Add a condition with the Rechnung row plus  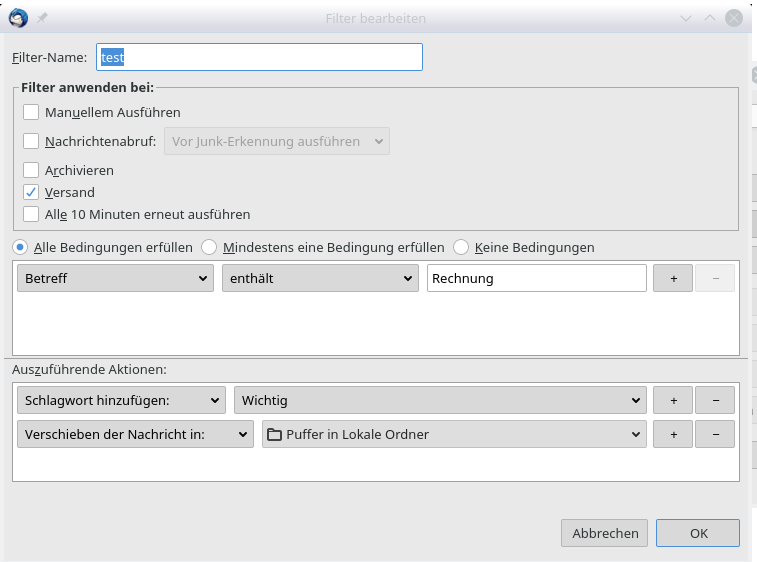click(x=673, y=279)
